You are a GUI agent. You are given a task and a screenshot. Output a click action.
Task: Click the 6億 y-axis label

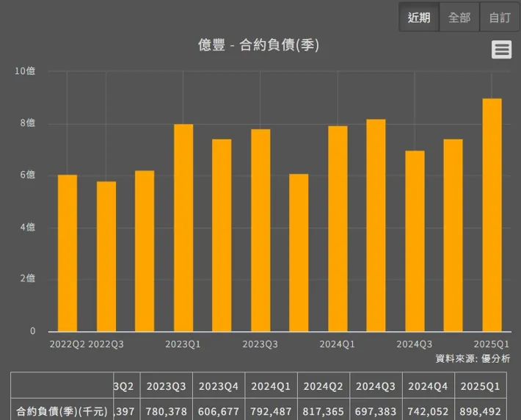click(28, 175)
